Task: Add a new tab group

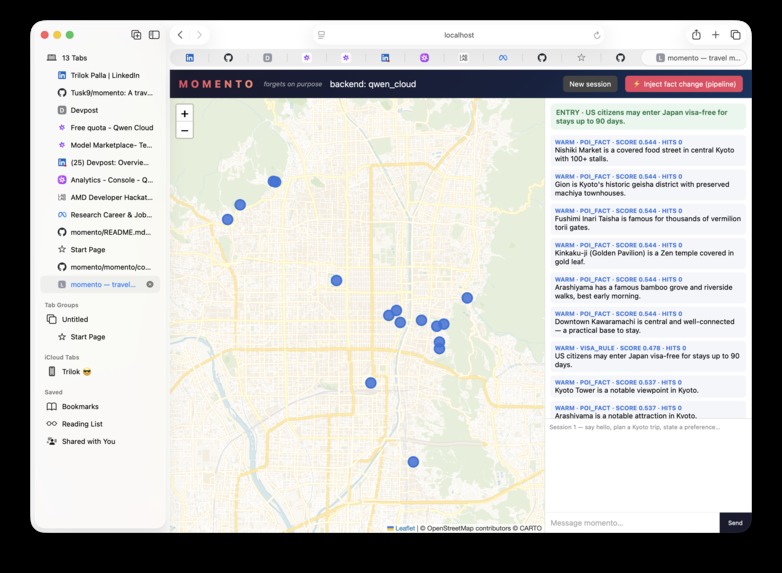Action: tap(136, 35)
